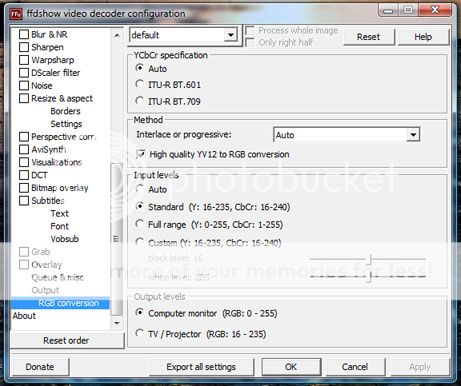Enable the Warpsharp checkbox
The width and height of the screenshot is (461, 386).
[24, 60]
